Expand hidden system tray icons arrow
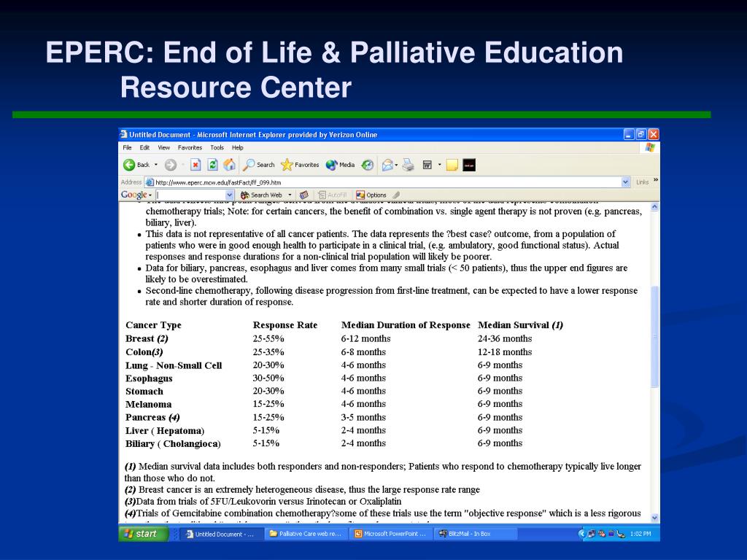The image size is (747, 560). coord(581,534)
